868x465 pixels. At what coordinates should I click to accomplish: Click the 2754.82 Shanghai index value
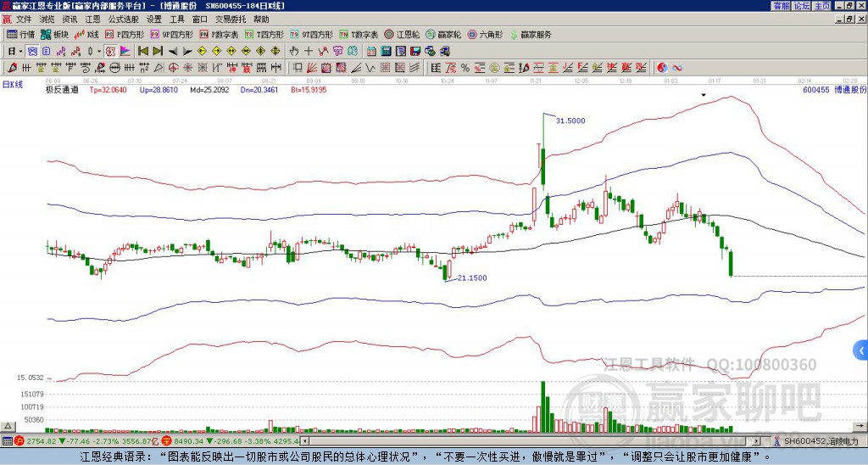tap(42, 441)
